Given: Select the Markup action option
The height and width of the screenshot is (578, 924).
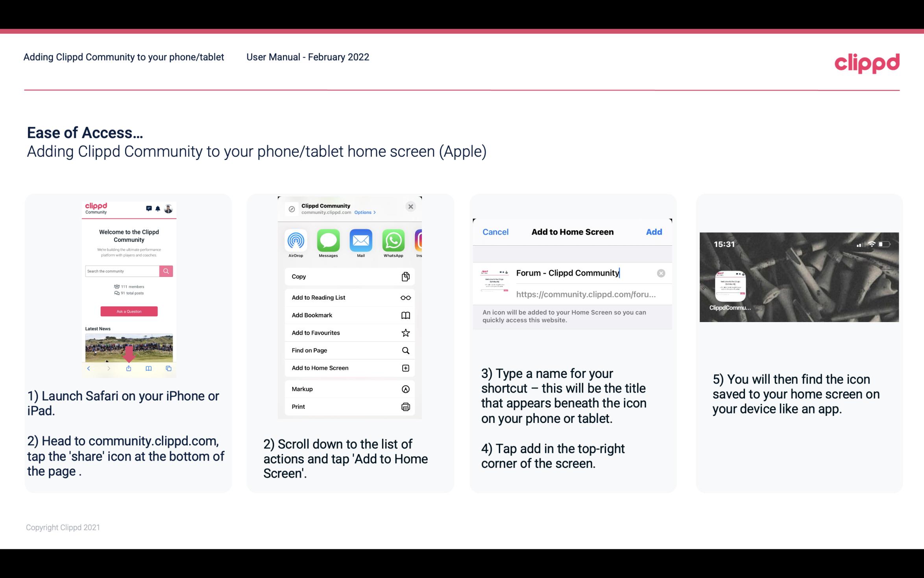Looking at the screenshot, I should (x=348, y=388).
